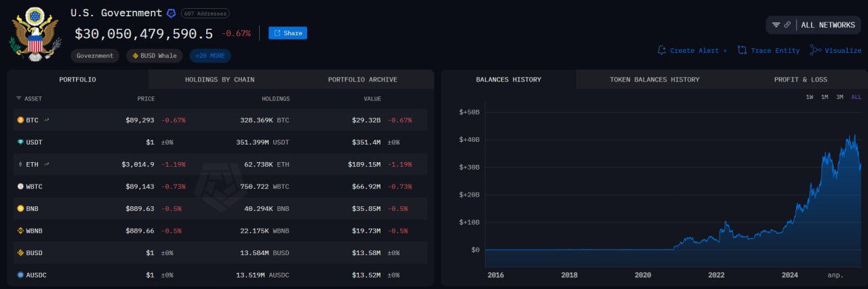Viewport: 868px width, 289px height.
Task: Click the BTC coin icon in portfolio
Action: pos(20,120)
